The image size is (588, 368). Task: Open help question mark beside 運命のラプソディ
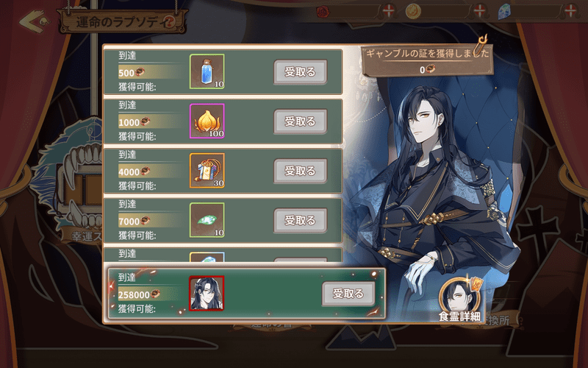tap(170, 22)
